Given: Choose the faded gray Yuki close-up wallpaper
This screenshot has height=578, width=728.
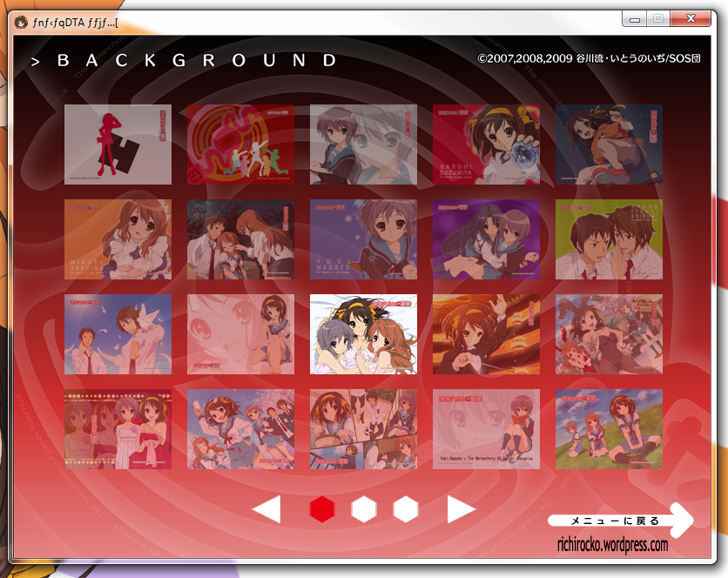Looking at the screenshot, I should [x=363, y=144].
